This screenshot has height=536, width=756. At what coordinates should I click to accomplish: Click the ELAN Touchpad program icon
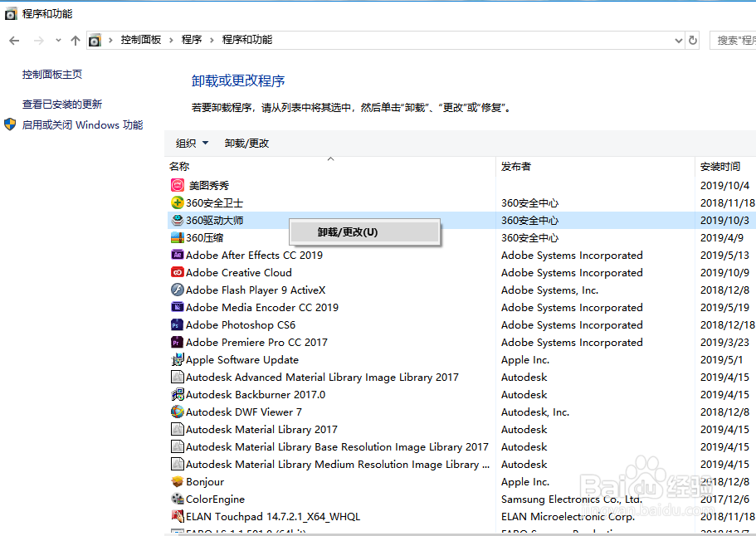point(178,516)
